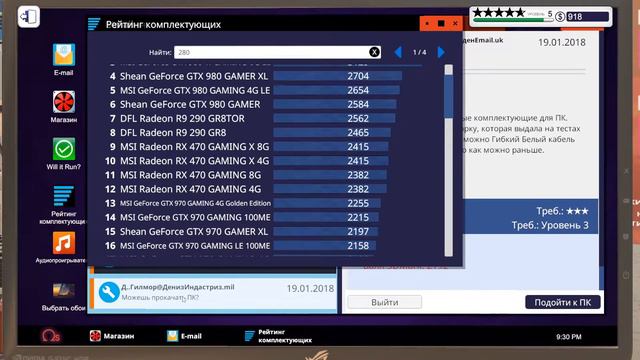
Task: Click the Подойти к ПК button
Action: pyautogui.click(x=562, y=302)
